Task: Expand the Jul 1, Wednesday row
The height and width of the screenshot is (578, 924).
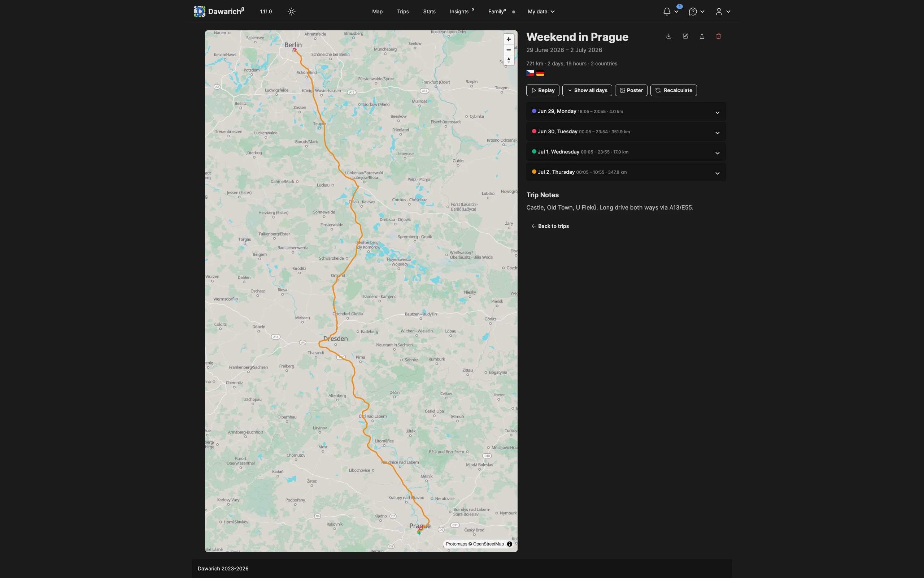Action: 626,152
